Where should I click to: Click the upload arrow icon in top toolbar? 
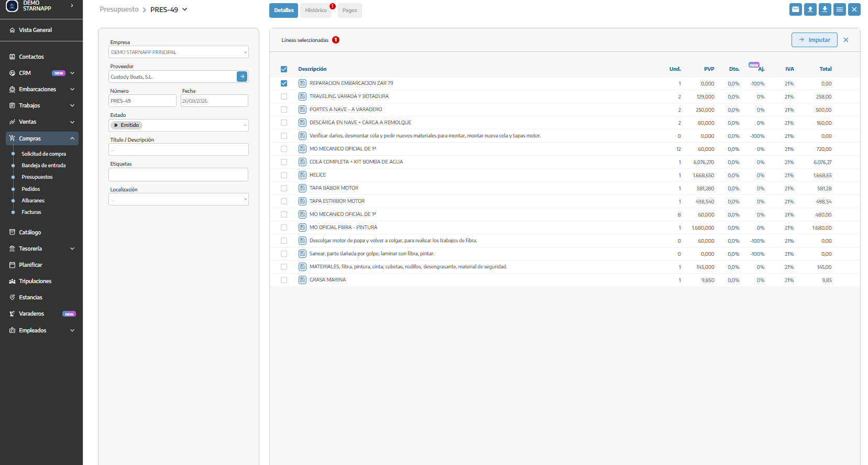point(810,9)
